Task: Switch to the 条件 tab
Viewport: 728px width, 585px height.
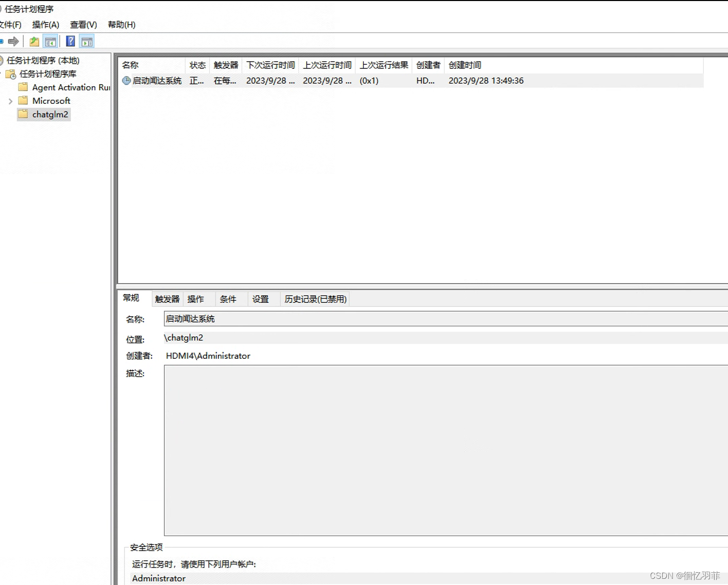Action: [x=229, y=299]
